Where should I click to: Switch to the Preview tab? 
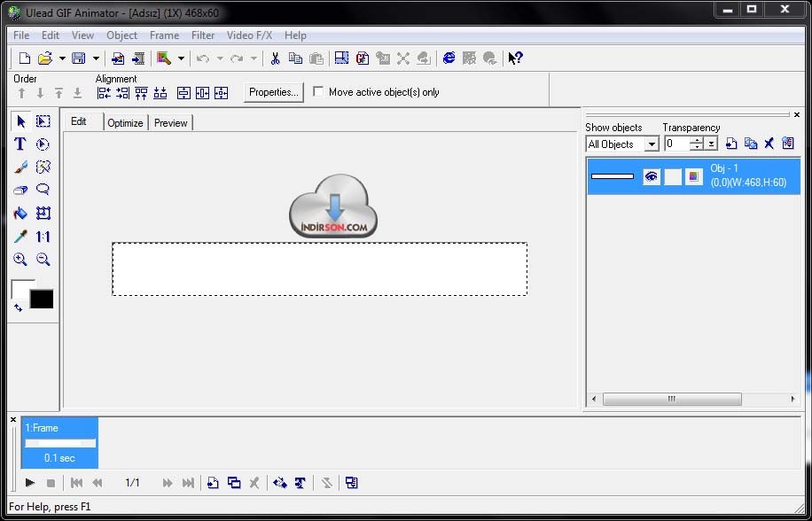pyautogui.click(x=170, y=122)
